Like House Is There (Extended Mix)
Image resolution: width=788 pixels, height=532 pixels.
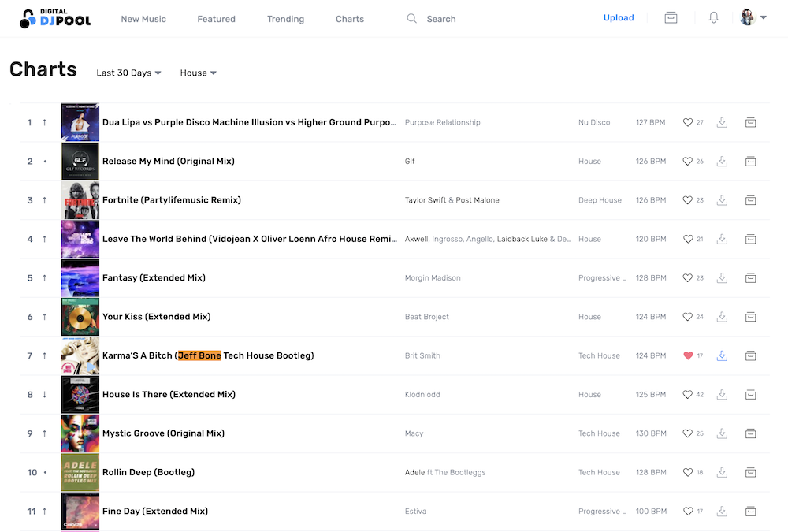(687, 395)
